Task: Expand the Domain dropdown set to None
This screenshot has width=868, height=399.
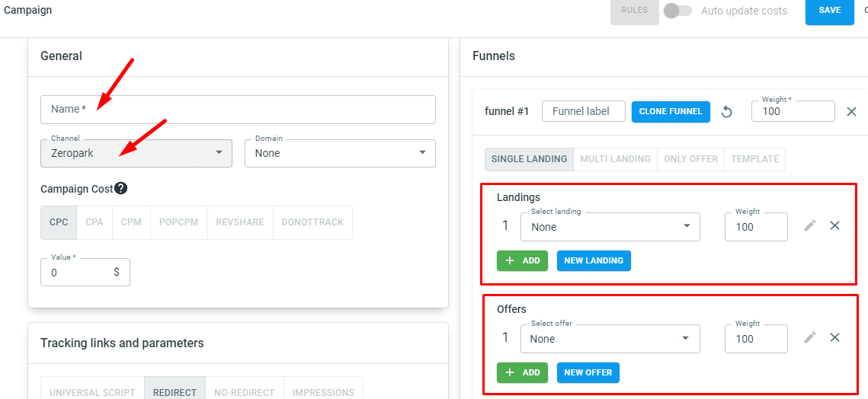Action: pyautogui.click(x=340, y=153)
